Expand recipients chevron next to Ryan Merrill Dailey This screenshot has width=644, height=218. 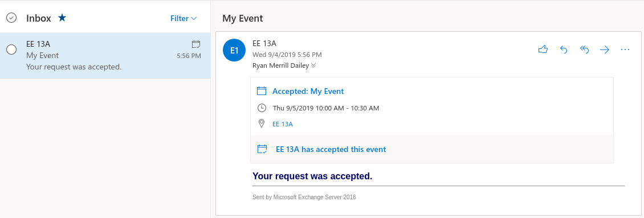tap(314, 65)
